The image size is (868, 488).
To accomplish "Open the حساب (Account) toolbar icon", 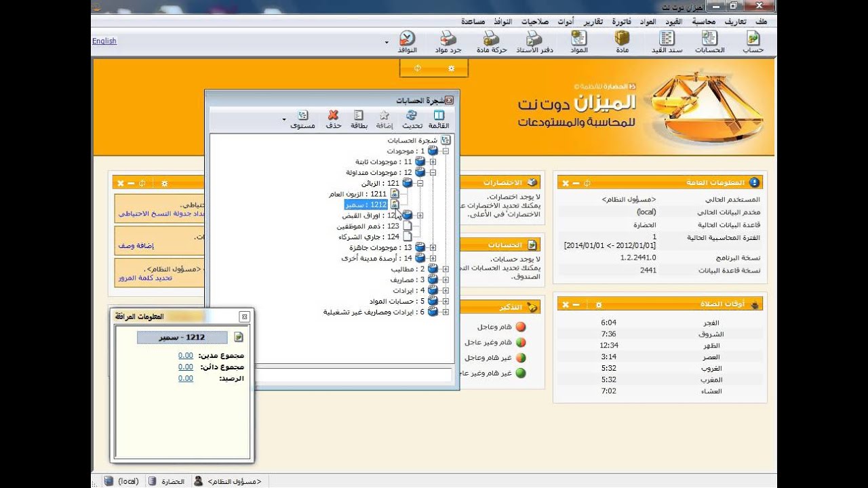I will point(753,41).
